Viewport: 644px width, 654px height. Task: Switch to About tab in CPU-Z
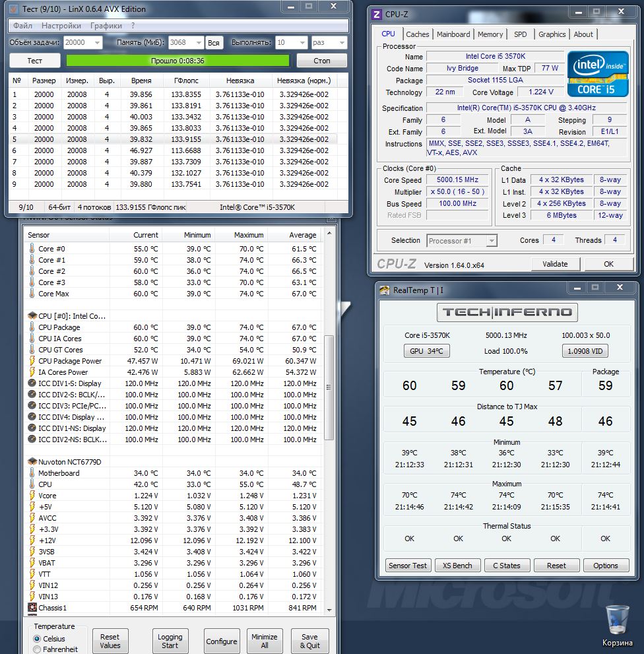tap(583, 34)
